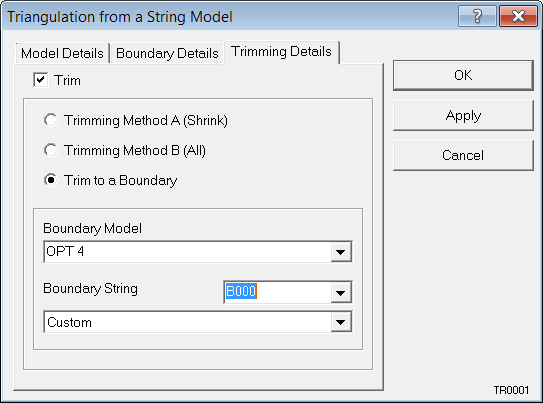This screenshot has height=403, width=543.
Task: Confirm with the OK button
Action: (x=463, y=75)
